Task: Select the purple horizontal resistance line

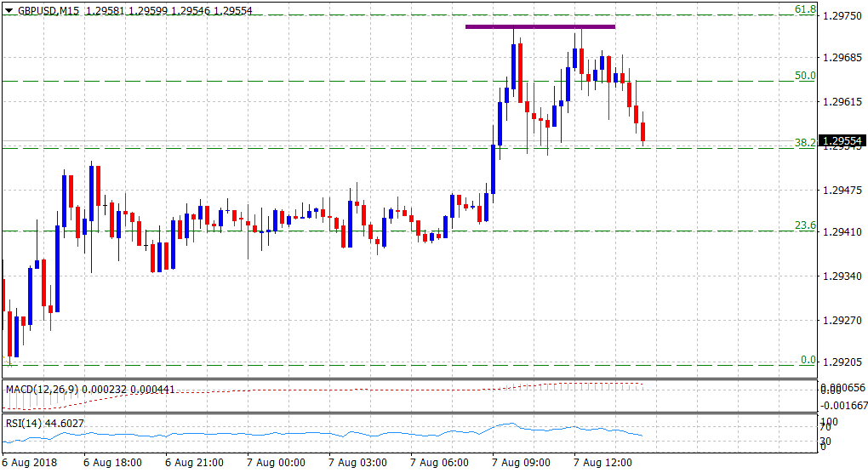Action: point(540,26)
